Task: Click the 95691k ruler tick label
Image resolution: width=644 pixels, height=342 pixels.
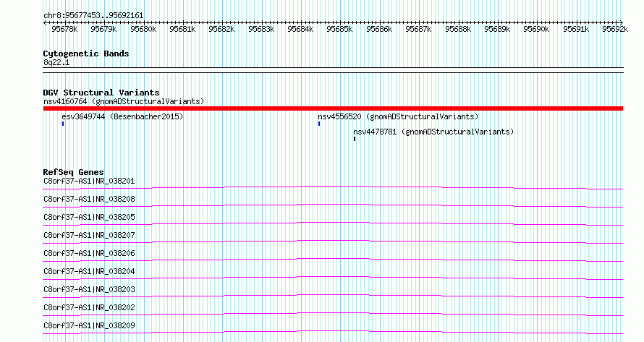Action: coord(576,29)
